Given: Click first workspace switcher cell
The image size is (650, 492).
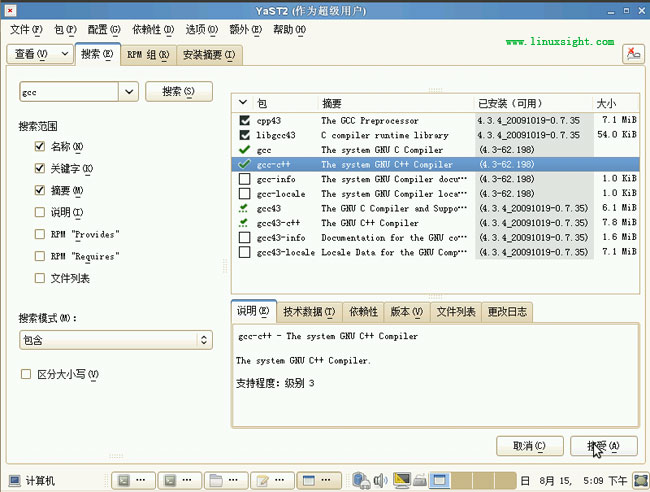Looking at the screenshot, I should [x=439, y=480].
